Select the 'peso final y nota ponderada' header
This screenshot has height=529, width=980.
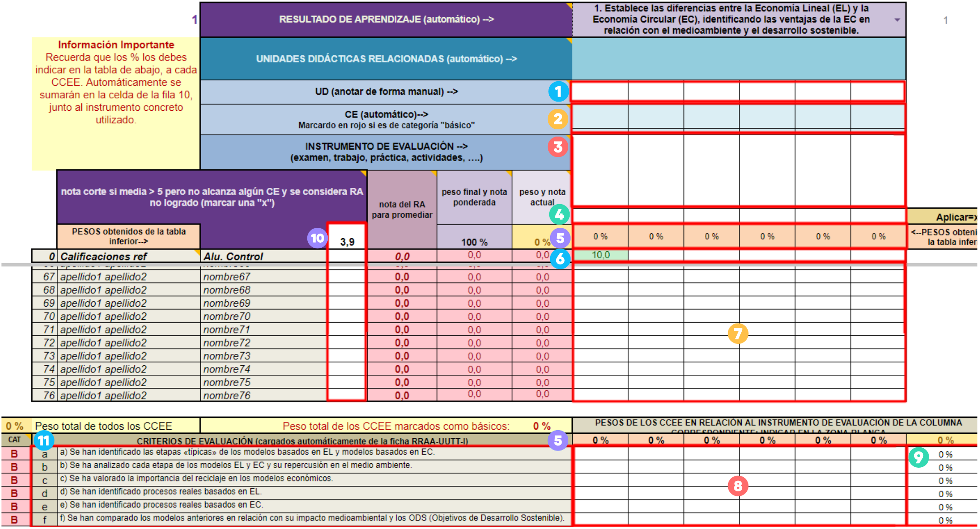point(474,197)
